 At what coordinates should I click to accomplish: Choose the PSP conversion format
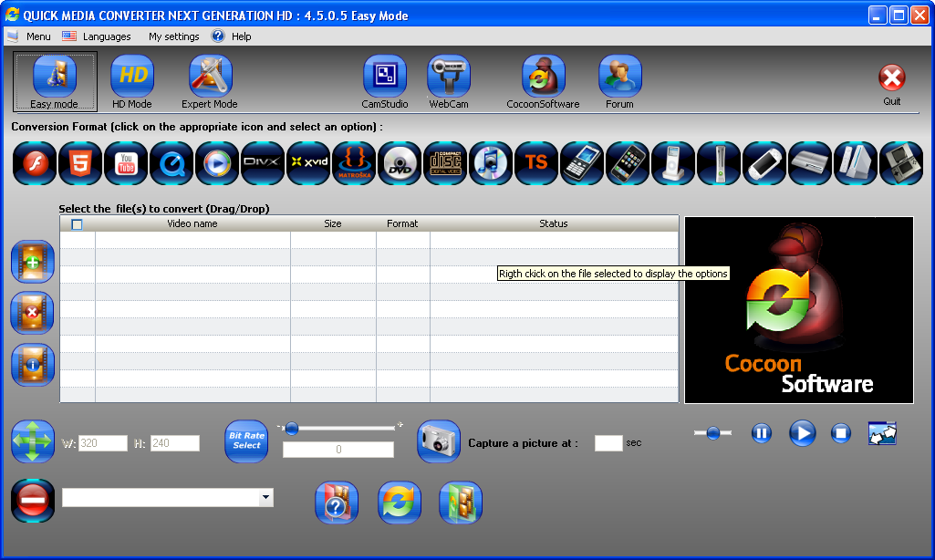(x=764, y=163)
